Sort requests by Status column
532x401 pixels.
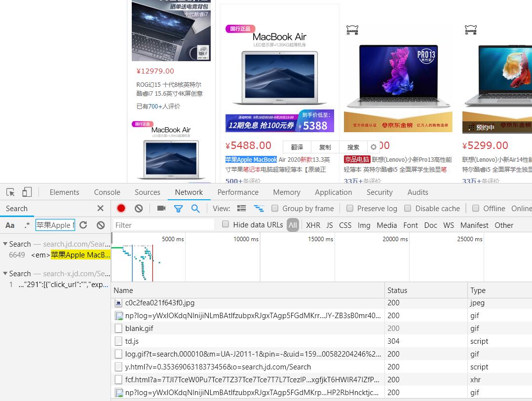426,290
